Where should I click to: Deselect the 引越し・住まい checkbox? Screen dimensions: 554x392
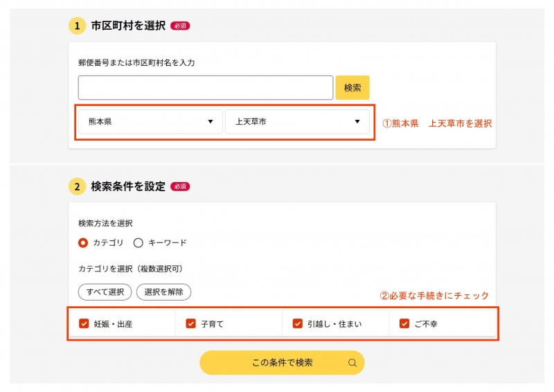(x=298, y=323)
